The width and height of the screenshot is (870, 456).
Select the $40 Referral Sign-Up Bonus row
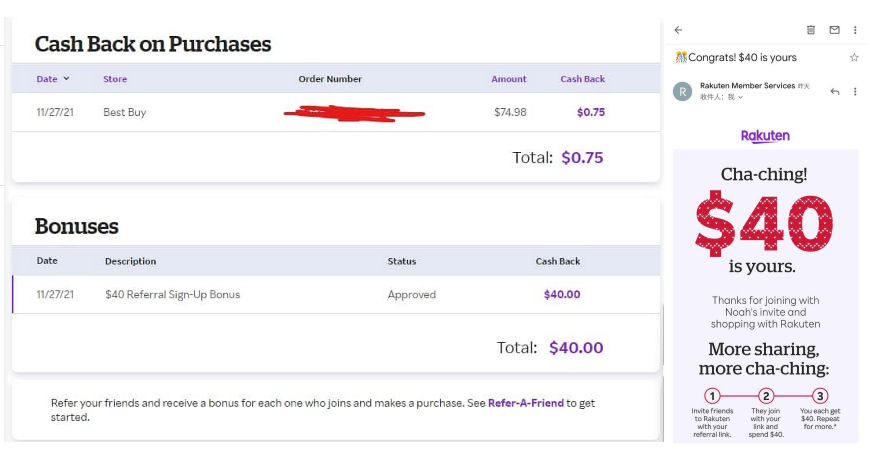point(336,295)
